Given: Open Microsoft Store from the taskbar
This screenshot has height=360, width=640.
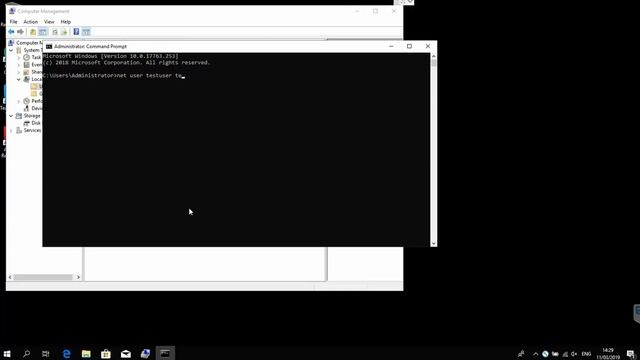Looking at the screenshot, I should pos(106,353).
